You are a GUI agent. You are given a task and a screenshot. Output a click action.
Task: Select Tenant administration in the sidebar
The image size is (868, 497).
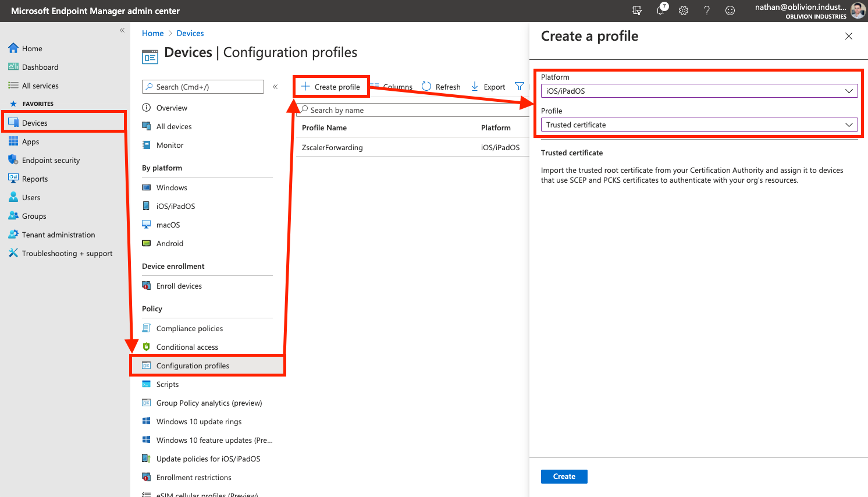[x=58, y=235]
